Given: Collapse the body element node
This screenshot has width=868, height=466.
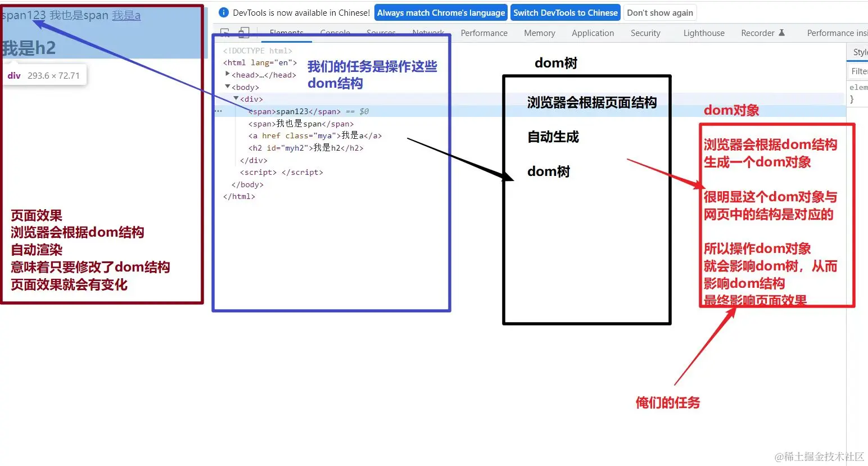Looking at the screenshot, I should pos(228,87).
